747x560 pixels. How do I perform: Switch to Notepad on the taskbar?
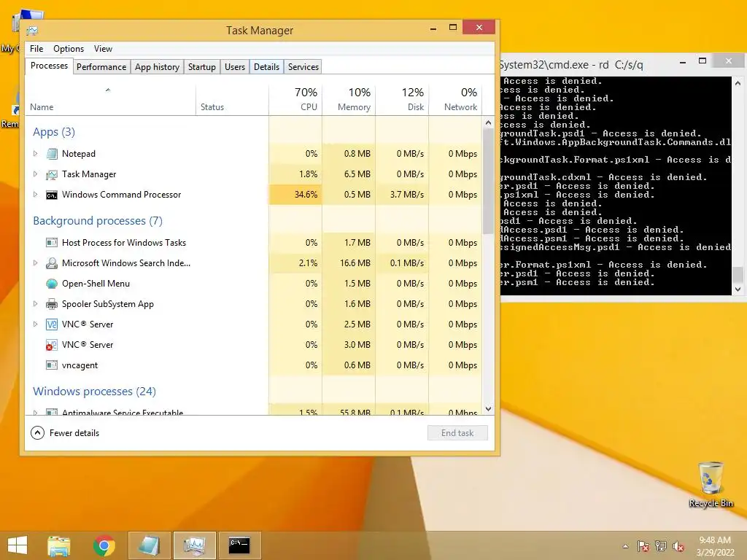point(149,545)
